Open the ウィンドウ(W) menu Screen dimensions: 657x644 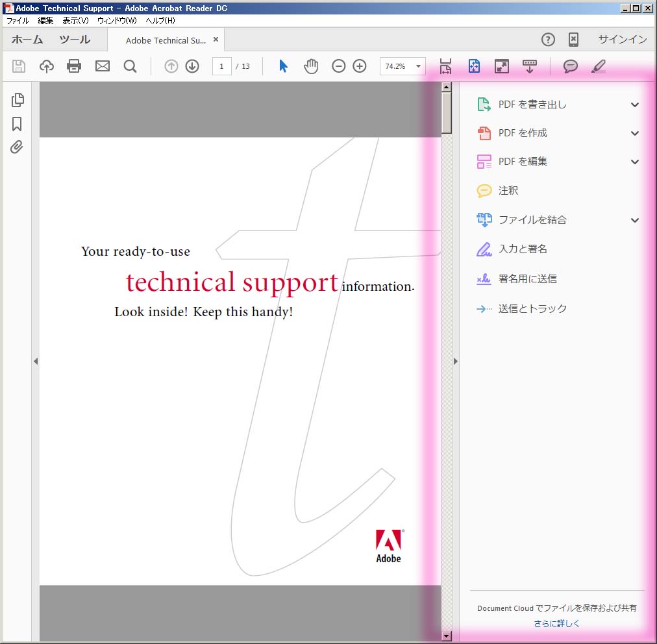[117, 21]
